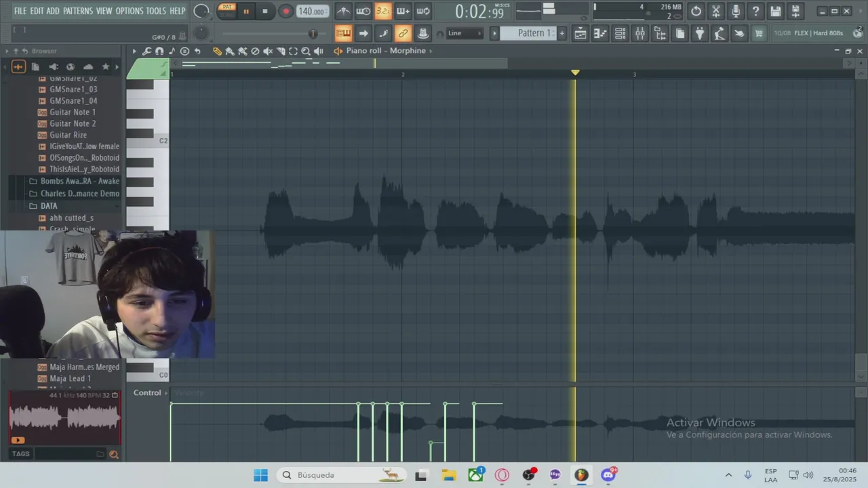Pause playback with the pause button
868x488 pixels.
click(245, 11)
